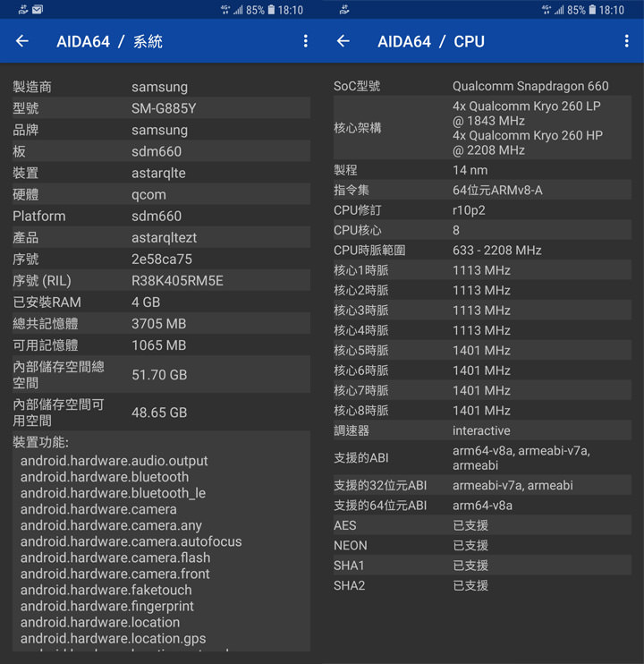Select the 核心1時脈 row
The height and width of the screenshot is (664, 644).
[x=482, y=270]
